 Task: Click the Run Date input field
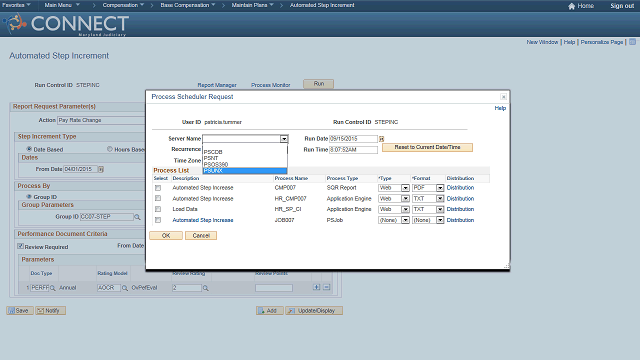353,139
